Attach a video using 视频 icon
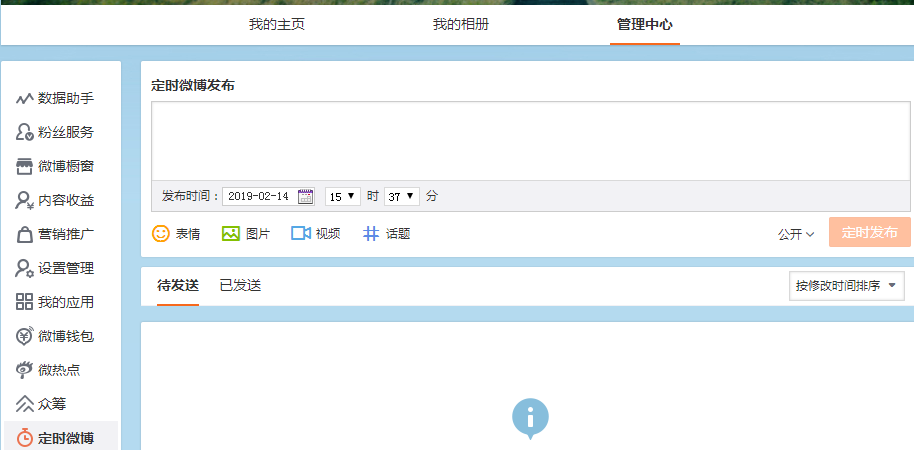The width and height of the screenshot is (914, 450). click(301, 233)
